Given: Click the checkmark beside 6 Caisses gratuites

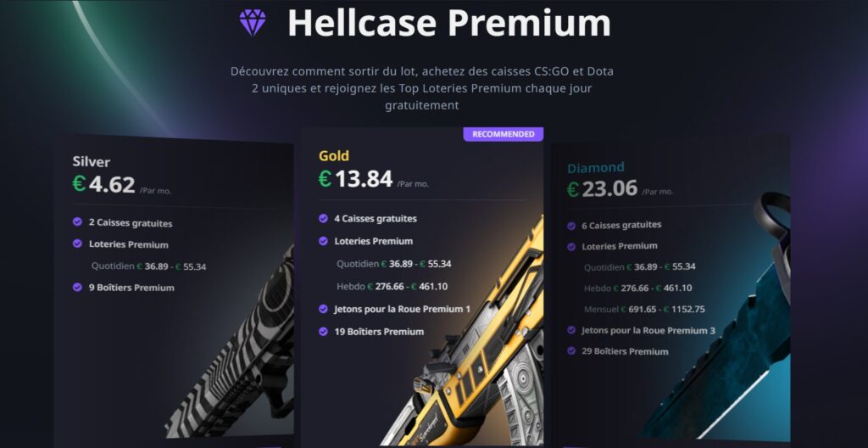Looking at the screenshot, I should point(571,226).
